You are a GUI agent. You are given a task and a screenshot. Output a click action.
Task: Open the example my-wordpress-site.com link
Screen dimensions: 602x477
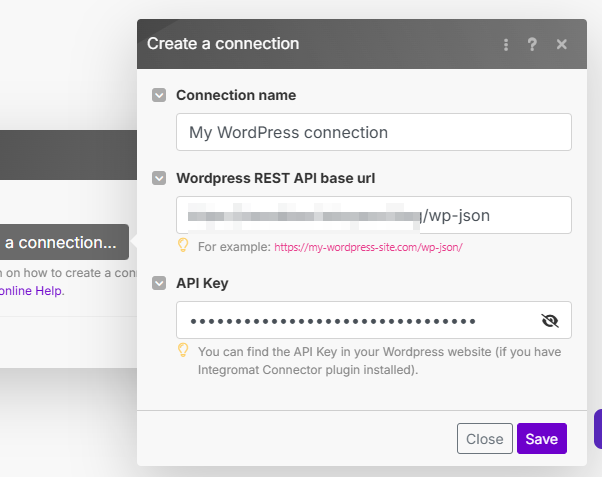tap(368, 247)
